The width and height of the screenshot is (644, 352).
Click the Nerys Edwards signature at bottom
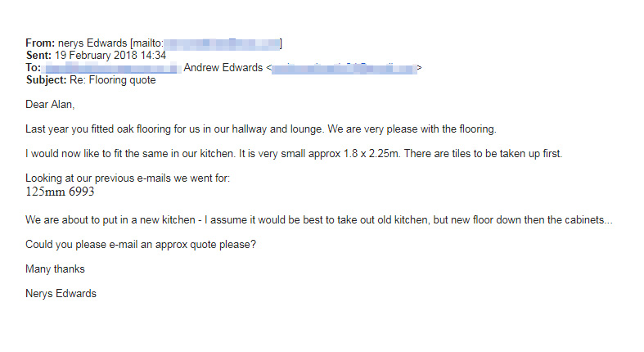[x=61, y=293]
